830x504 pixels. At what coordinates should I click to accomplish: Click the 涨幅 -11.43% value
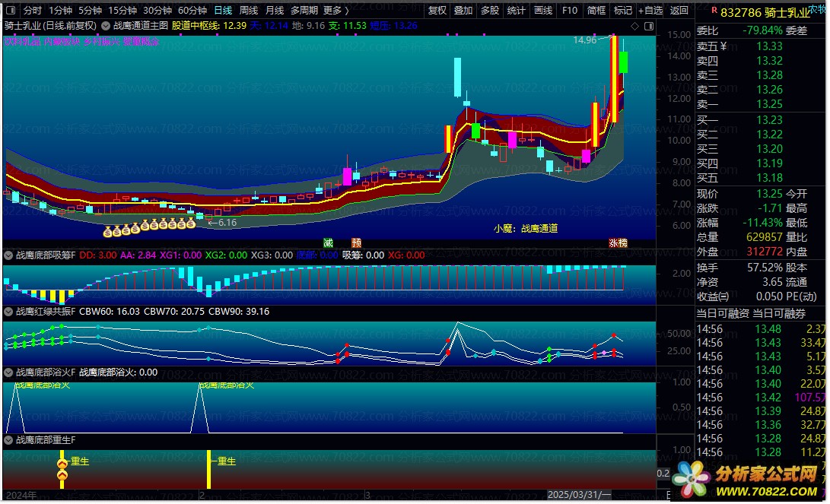[762, 223]
